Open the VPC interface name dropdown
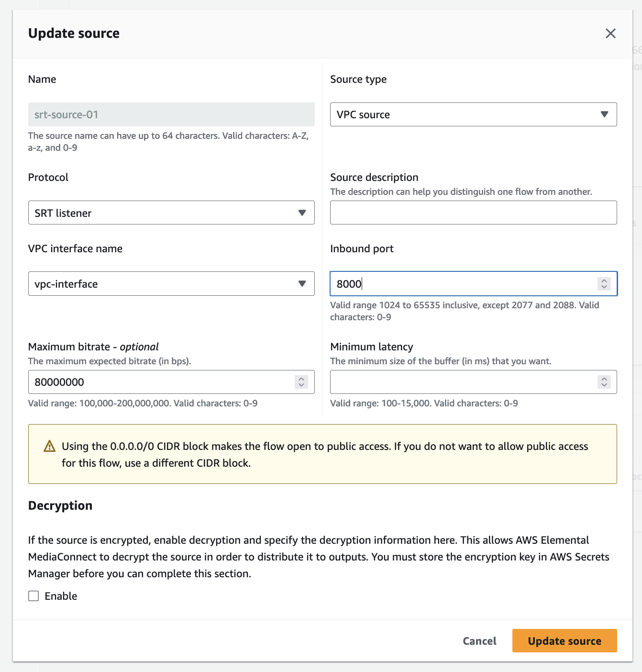642x672 pixels. pyautogui.click(x=171, y=284)
